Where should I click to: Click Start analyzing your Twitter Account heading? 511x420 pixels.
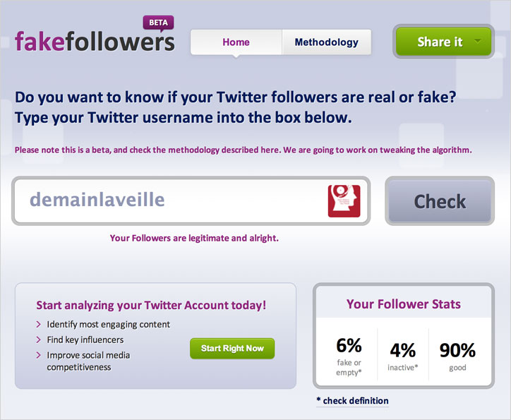coord(151,306)
